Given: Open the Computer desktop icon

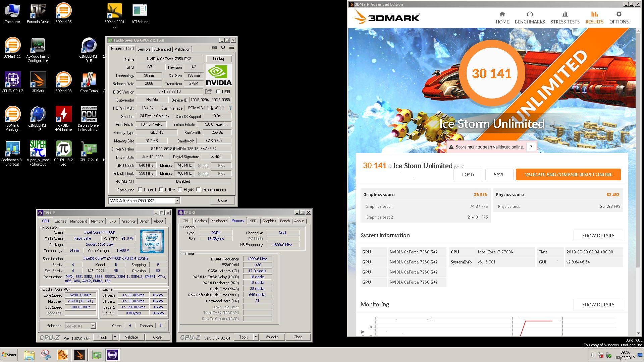Looking at the screenshot, I should point(12,13).
